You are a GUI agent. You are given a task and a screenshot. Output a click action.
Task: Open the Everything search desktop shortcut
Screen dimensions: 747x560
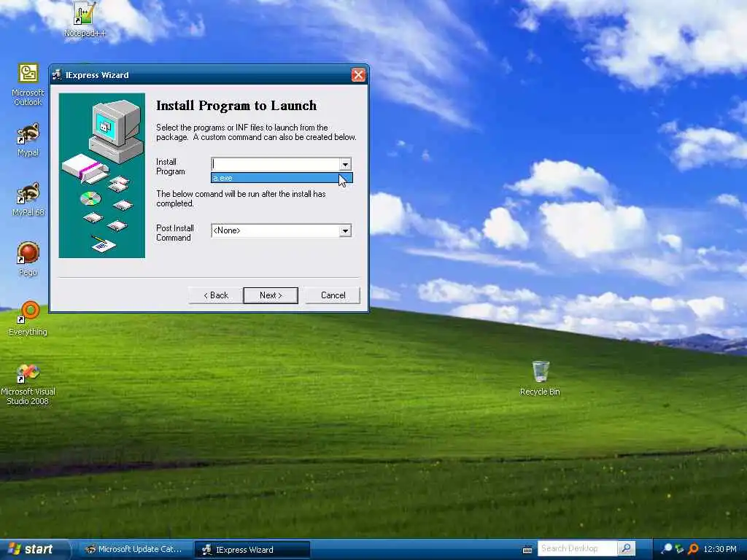28,319
